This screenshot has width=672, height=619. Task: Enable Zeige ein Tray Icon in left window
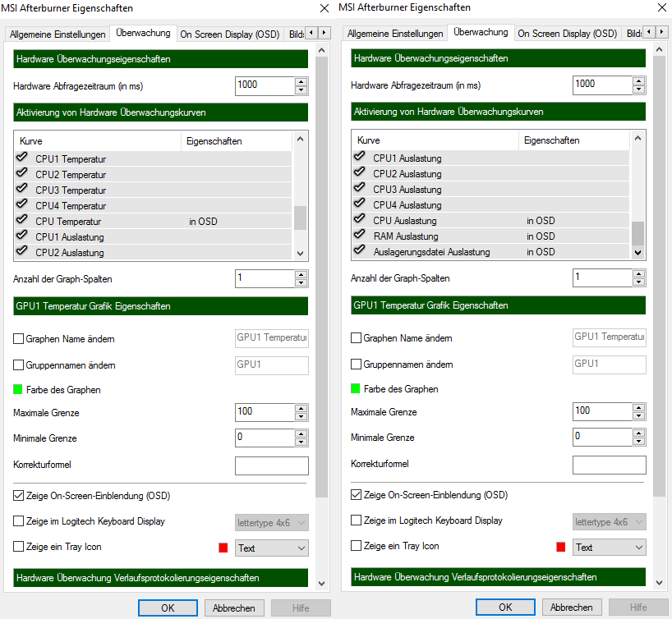(x=18, y=547)
